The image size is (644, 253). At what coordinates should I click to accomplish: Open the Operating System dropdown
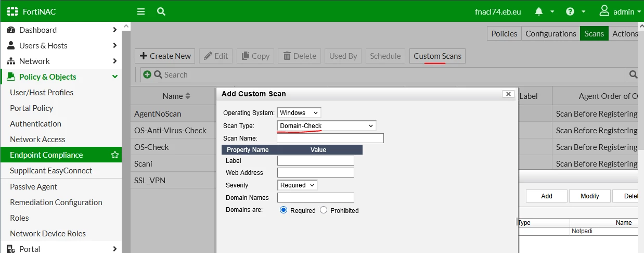coord(299,112)
